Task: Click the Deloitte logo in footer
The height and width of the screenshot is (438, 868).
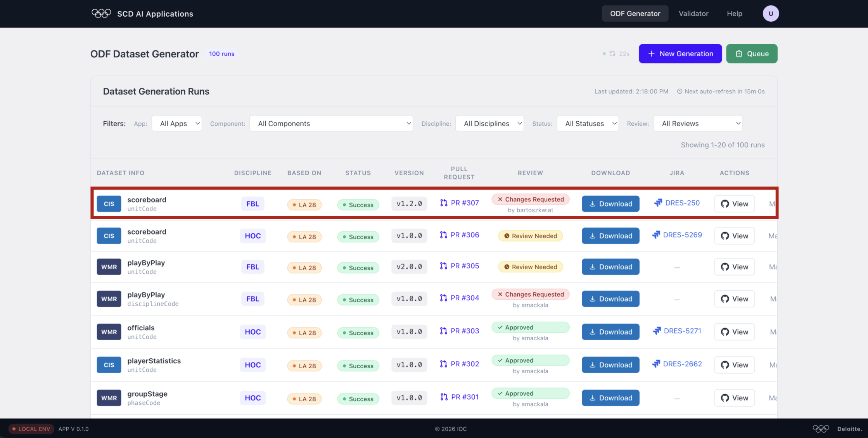Action: pos(849,429)
